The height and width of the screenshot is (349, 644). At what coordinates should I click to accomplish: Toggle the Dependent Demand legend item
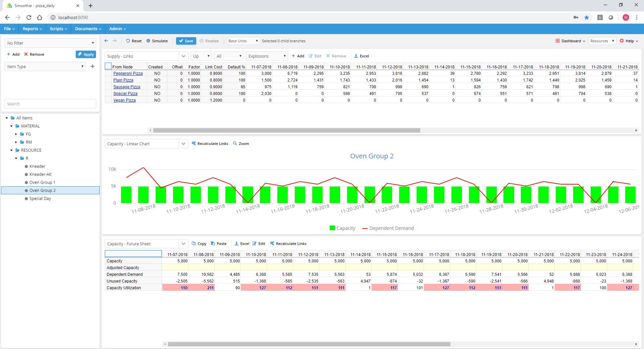point(388,228)
